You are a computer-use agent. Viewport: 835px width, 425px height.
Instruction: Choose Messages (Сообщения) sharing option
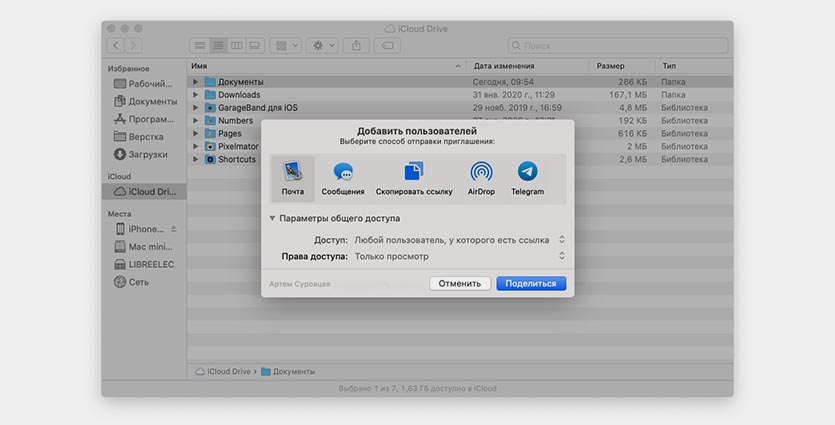[x=343, y=177]
